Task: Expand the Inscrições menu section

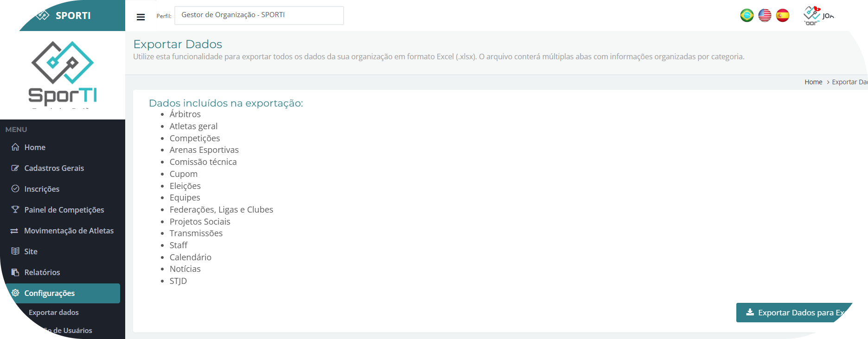Action: [x=42, y=189]
